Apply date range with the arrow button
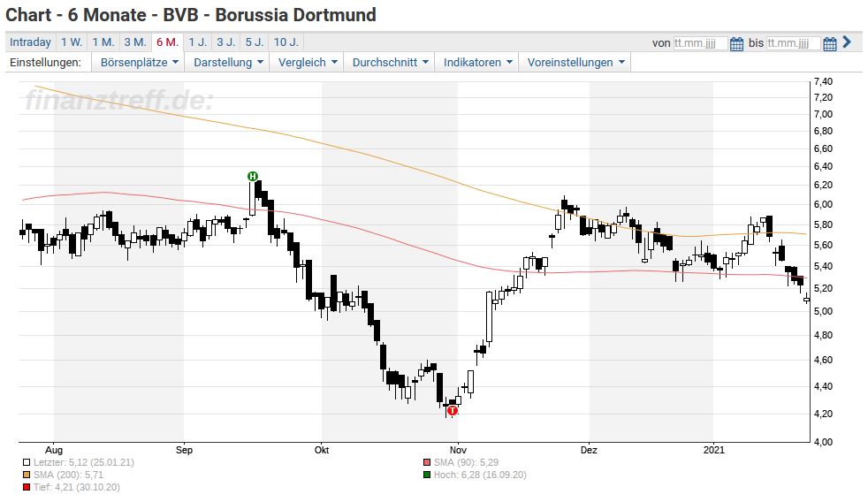868x502 pixels. coord(847,42)
